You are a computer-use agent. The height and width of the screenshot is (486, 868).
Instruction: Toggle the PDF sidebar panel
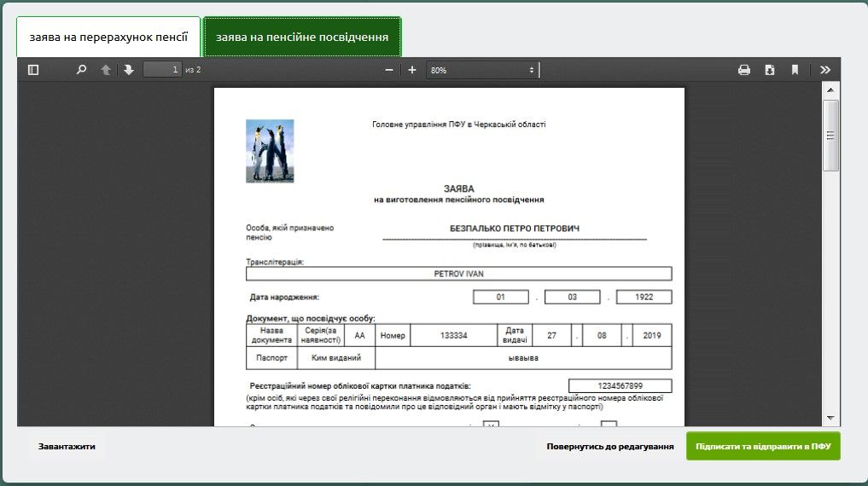pyautogui.click(x=33, y=70)
